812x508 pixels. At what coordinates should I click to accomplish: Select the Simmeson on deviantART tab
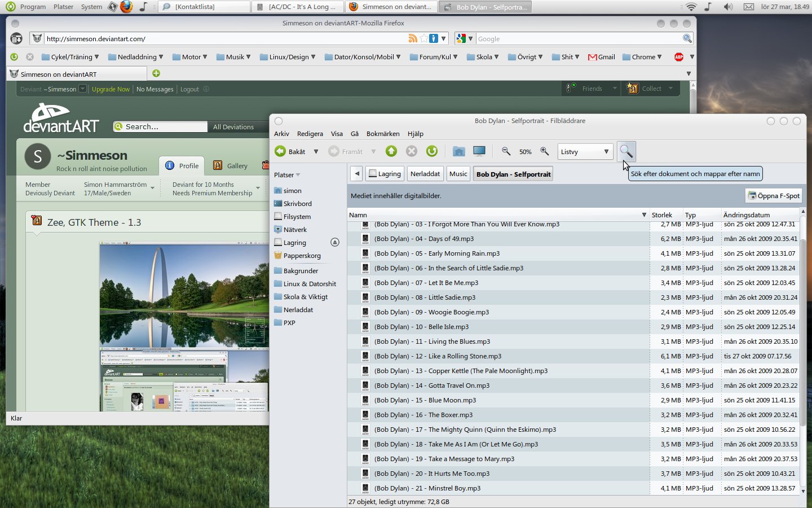(77, 74)
